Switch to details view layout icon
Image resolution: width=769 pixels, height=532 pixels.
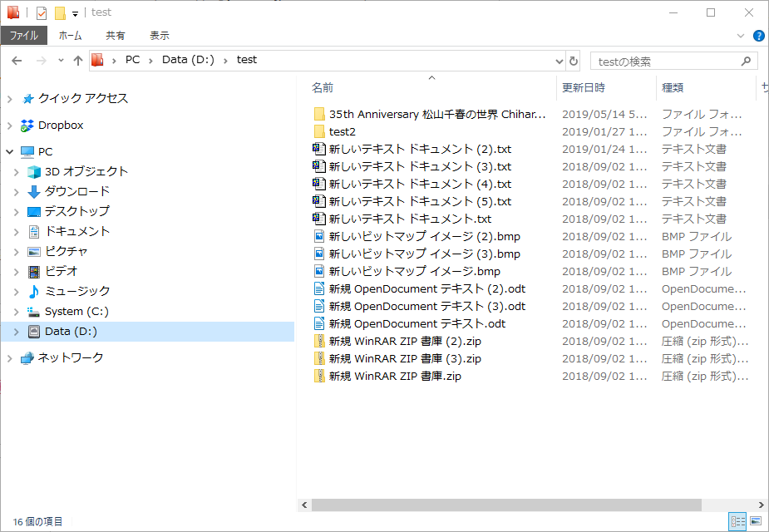[x=737, y=521]
